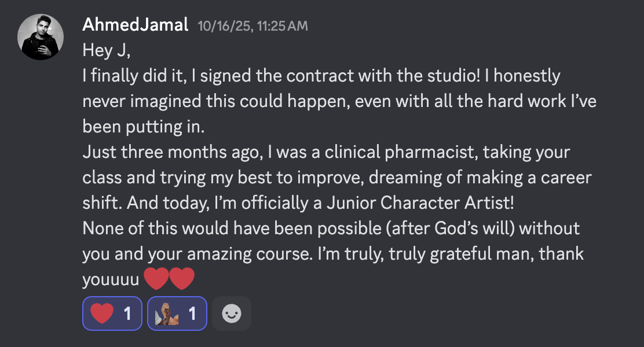This screenshot has width=644, height=347.
Task: Click the second heart emoji ending the message
Action: [182, 279]
